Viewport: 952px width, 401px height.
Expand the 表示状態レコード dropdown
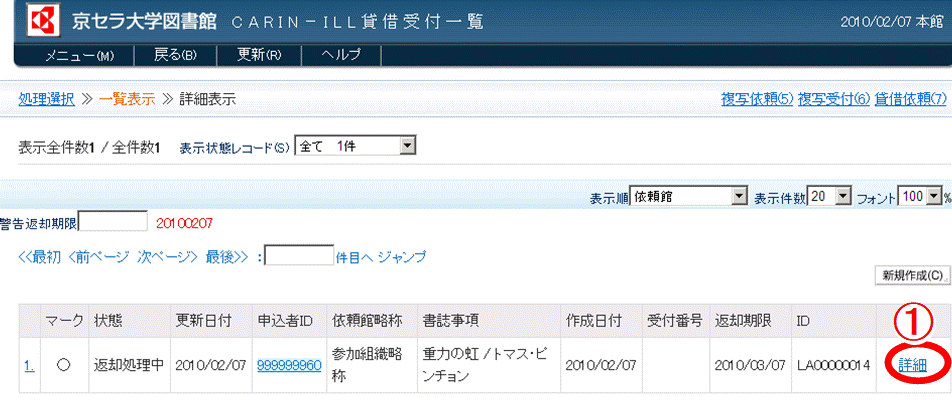tap(355, 146)
